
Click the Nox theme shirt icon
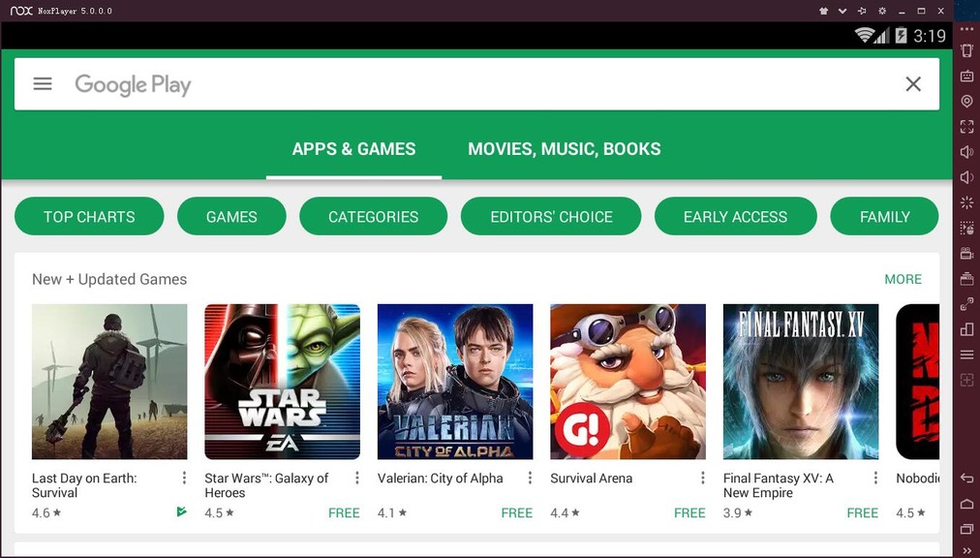click(823, 11)
